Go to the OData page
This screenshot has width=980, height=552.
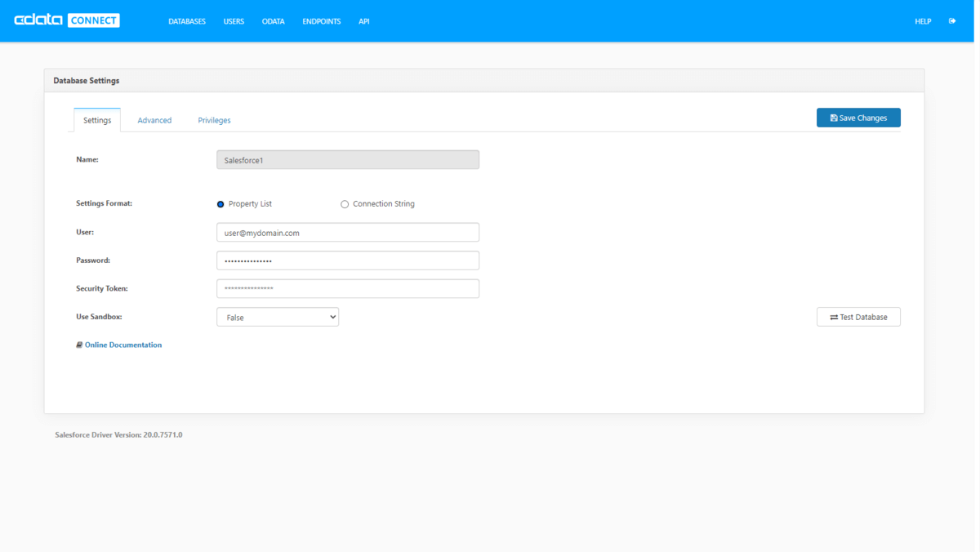click(274, 21)
